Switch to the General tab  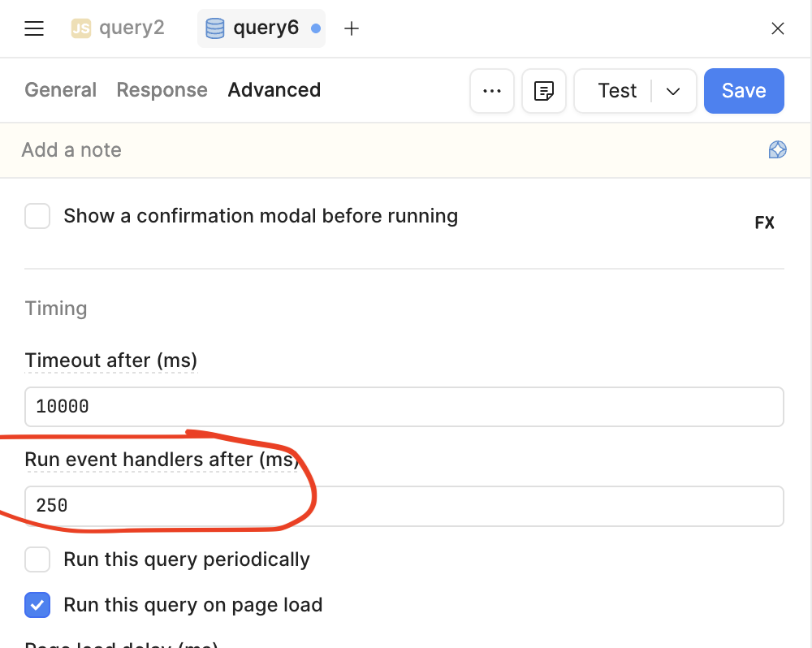point(61,90)
